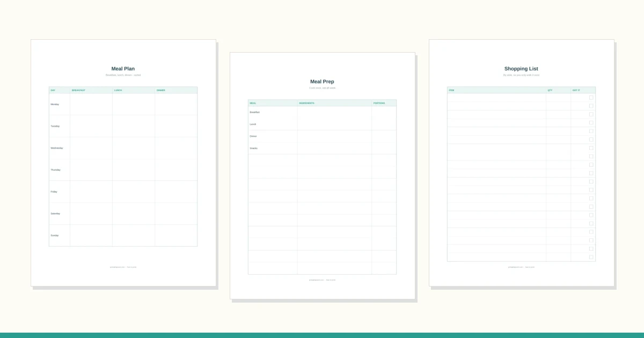Click the Meal Prep title
644x338 pixels.
point(323,82)
